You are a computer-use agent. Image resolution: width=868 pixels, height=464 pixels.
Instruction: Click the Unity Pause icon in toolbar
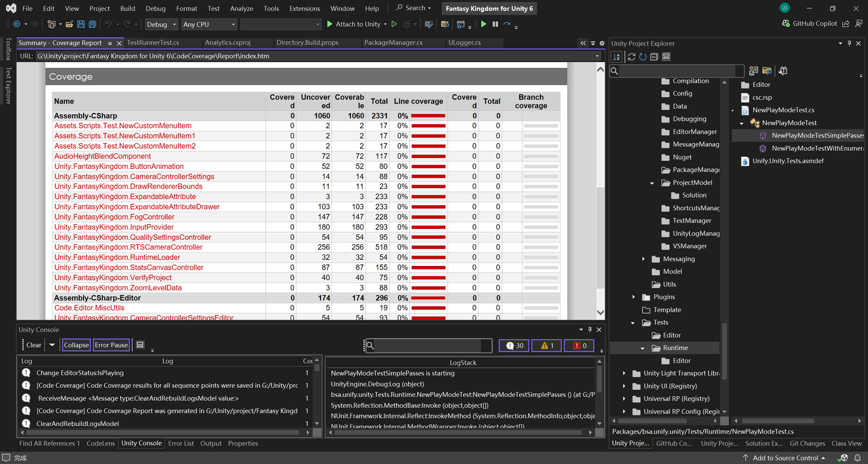495,24
